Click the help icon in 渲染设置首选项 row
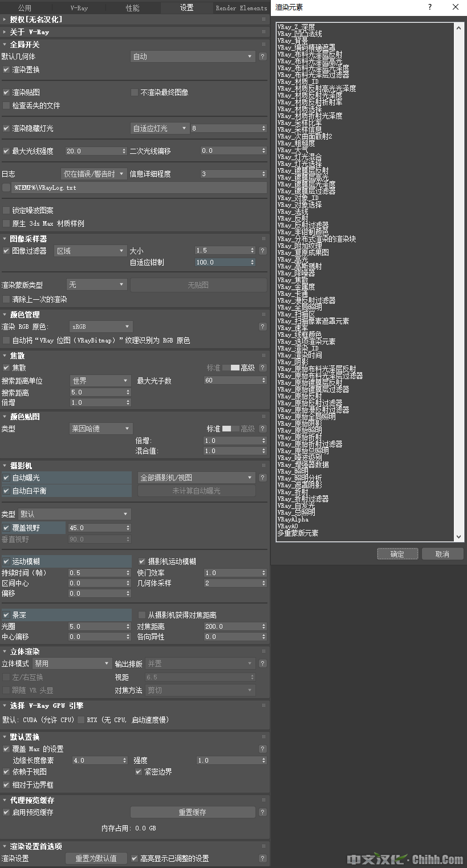Viewport: 467px width, 868px height. click(x=262, y=858)
